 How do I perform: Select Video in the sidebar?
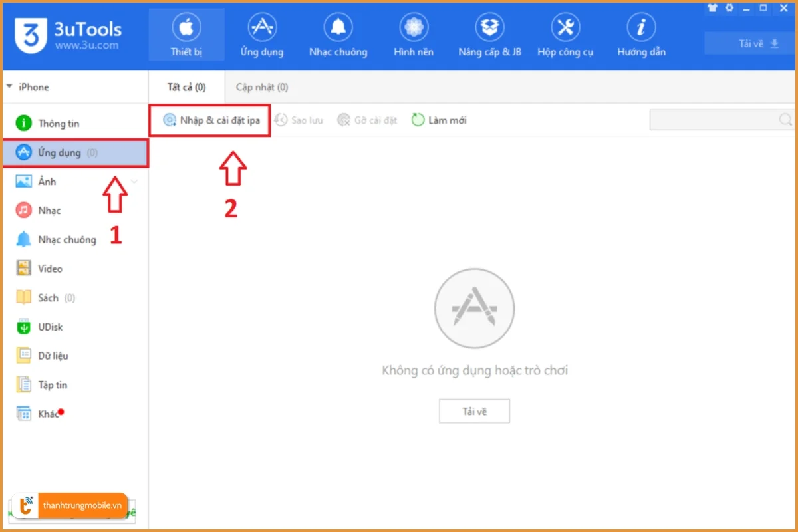coord(50,268)
